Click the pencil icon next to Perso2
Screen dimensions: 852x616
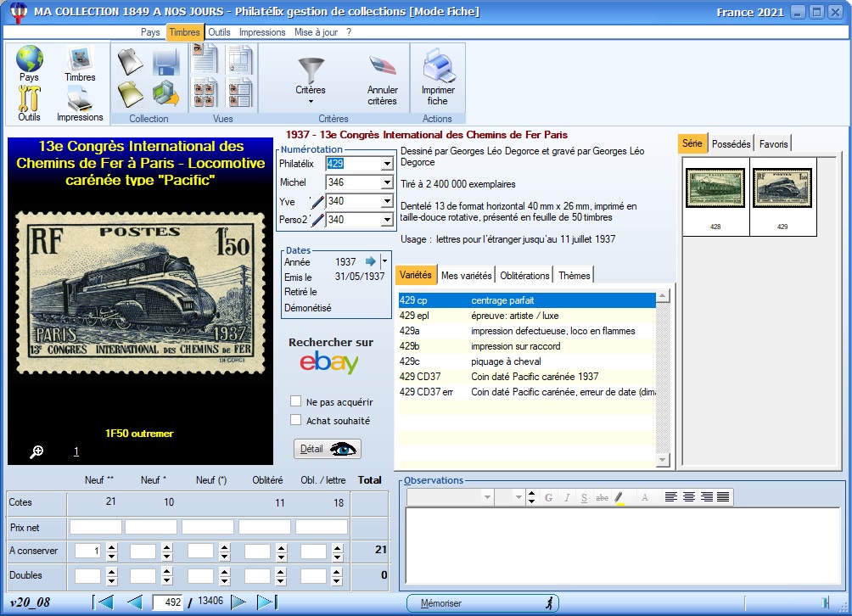(317, 220)
